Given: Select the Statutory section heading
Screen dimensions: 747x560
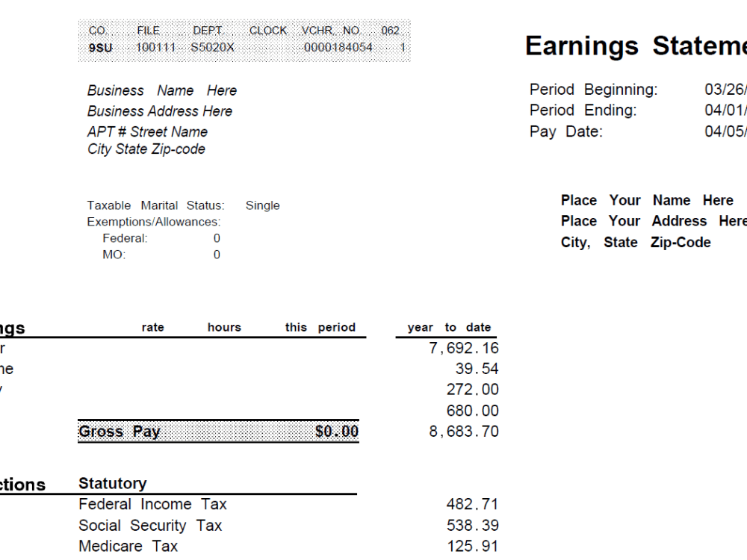Looking at the screenshot, I should coord(113,483).
